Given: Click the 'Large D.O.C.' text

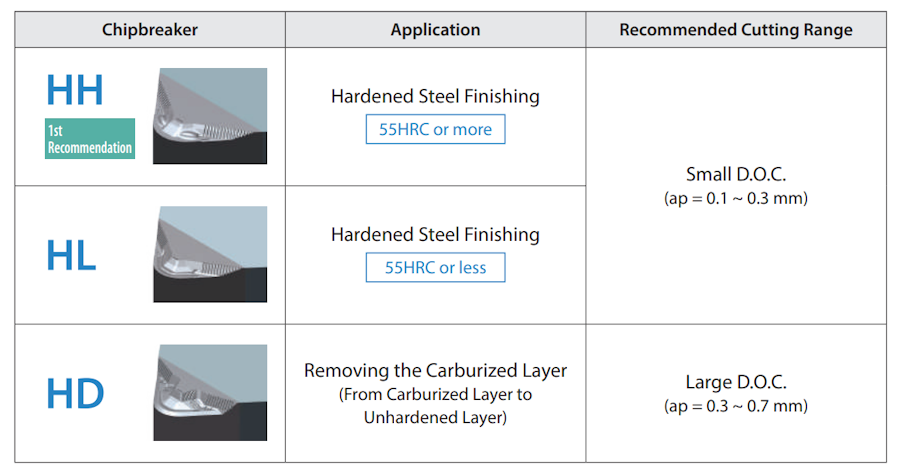Looking at the screenshot, I should coord(736,382).
